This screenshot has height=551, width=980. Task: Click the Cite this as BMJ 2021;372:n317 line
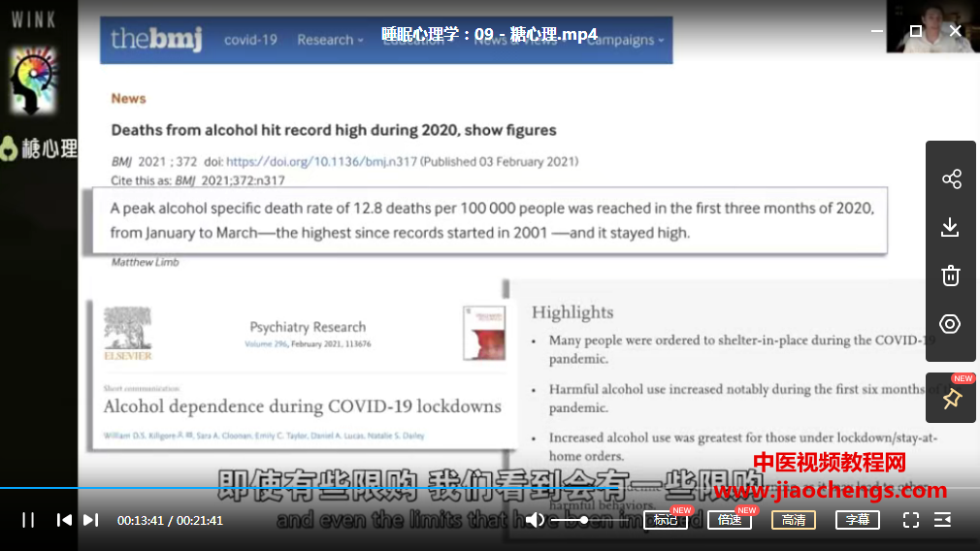coord(198,180)
